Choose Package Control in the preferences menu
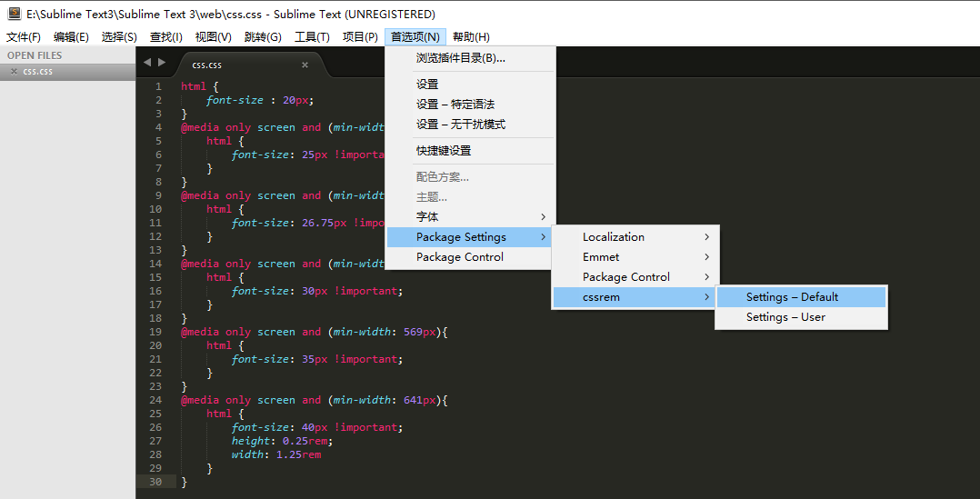980x499 pixels. tap(471, 256)
